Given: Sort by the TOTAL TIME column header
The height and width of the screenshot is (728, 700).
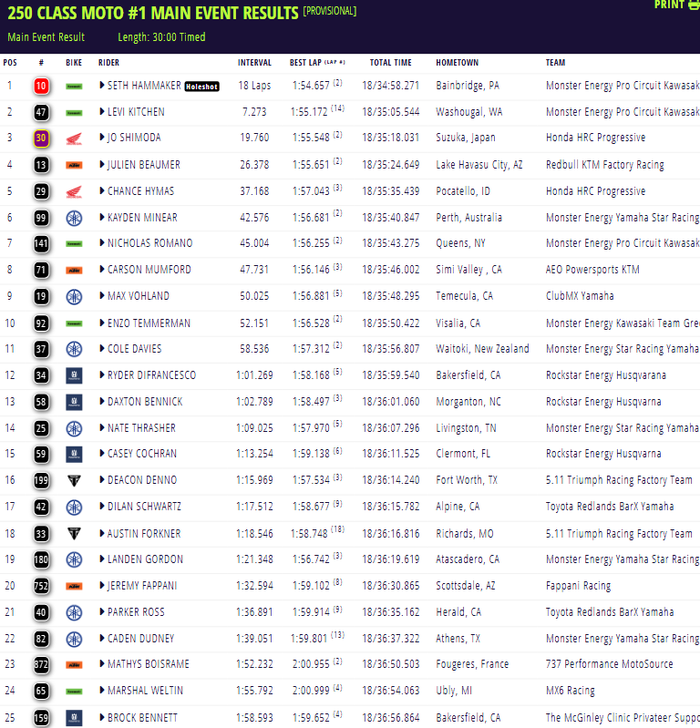Looking at the screenshot, I should click(x=391, y=63).
